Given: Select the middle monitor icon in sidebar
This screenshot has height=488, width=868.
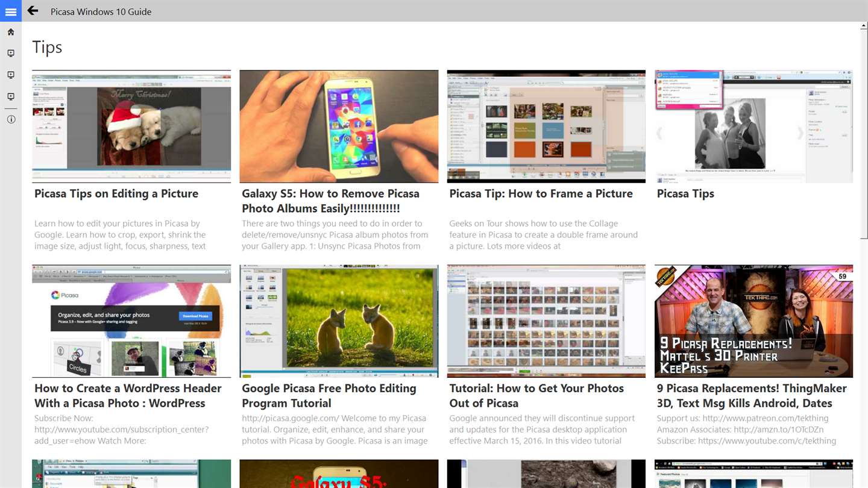Looking at the screenshot, I should pos(11,75).
